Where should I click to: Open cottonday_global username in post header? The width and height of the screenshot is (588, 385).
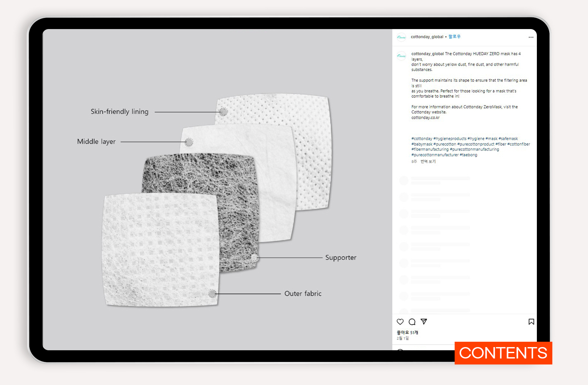pos(427,37)
